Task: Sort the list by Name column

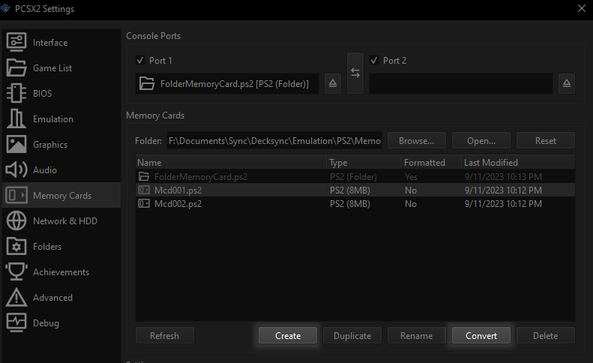Action: click(231, 163)
